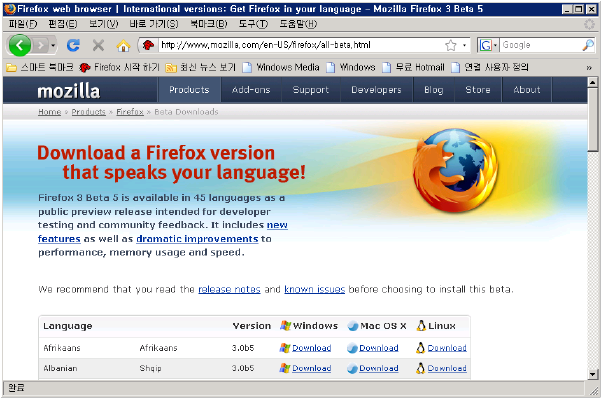The width and height of the screenshot is (601, 398).
Task: Select the About navigation tab
Action: (x=527, y=90)
